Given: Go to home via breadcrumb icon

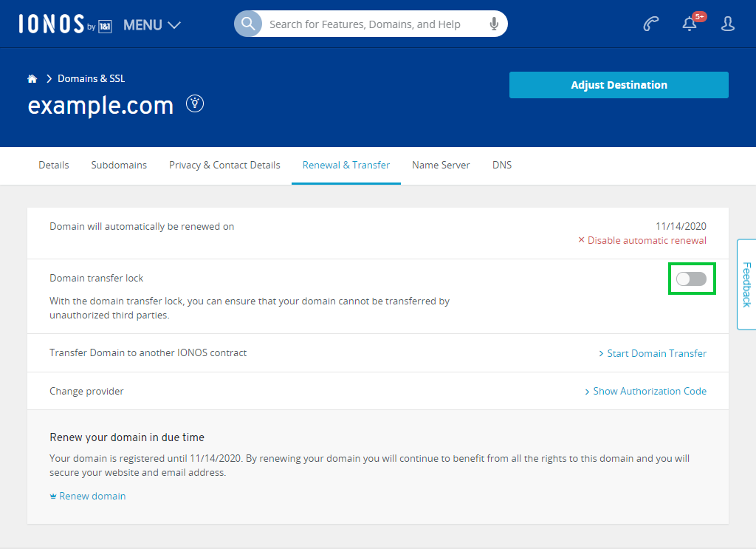Looking at the screenshot, I should 32,79.
